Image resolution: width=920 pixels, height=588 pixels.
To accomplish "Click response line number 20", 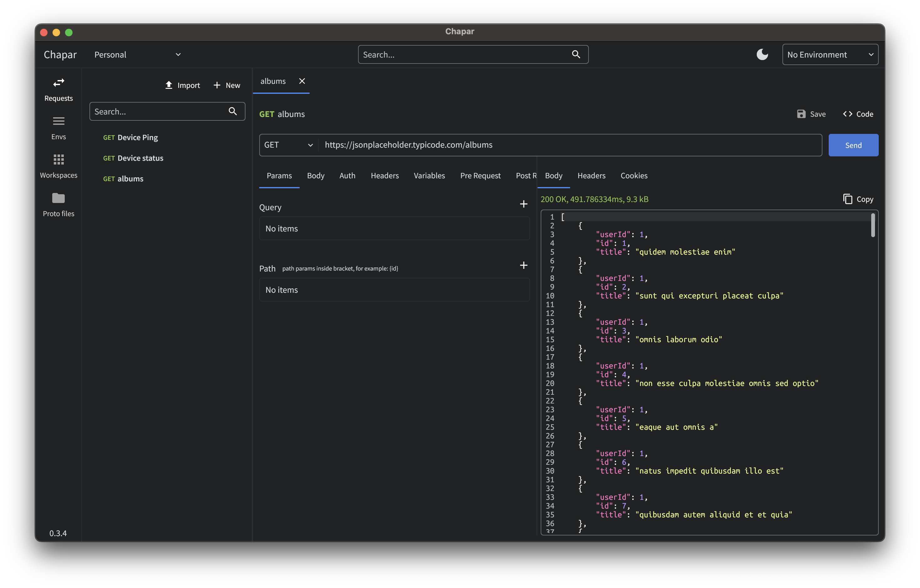I will pos(550,383).
